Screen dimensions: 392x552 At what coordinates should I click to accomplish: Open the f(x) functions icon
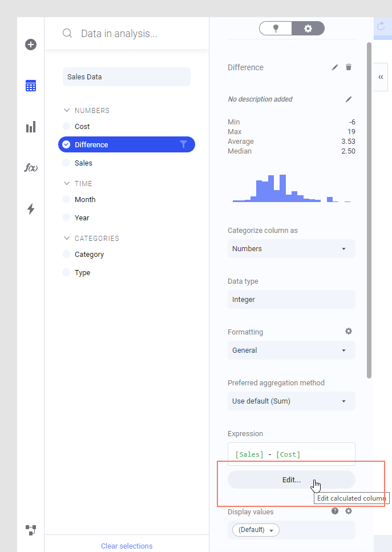point(31,168)
